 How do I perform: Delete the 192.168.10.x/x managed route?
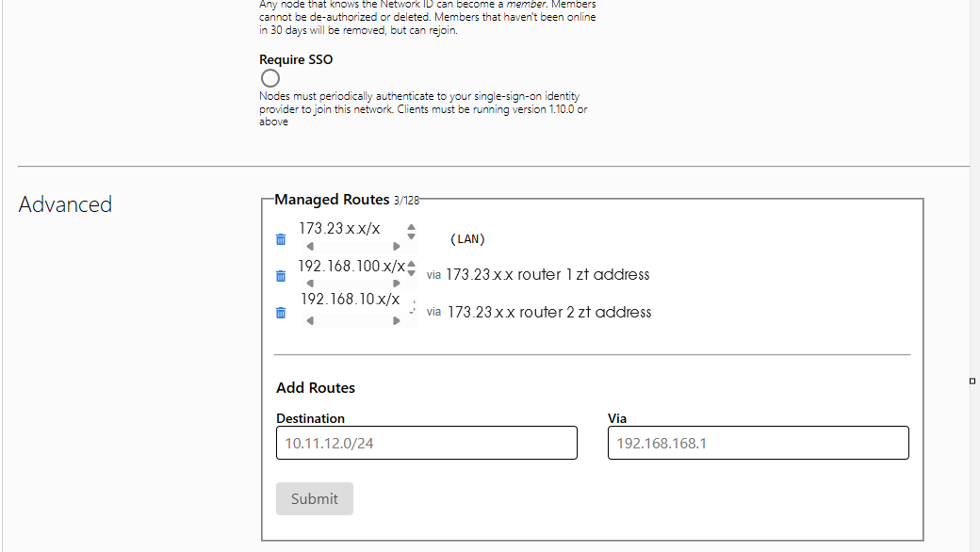(280, 312)
